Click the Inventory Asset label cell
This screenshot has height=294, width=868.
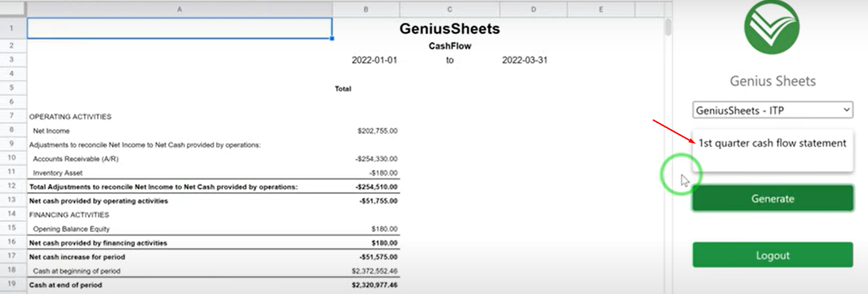coord(57,173)
